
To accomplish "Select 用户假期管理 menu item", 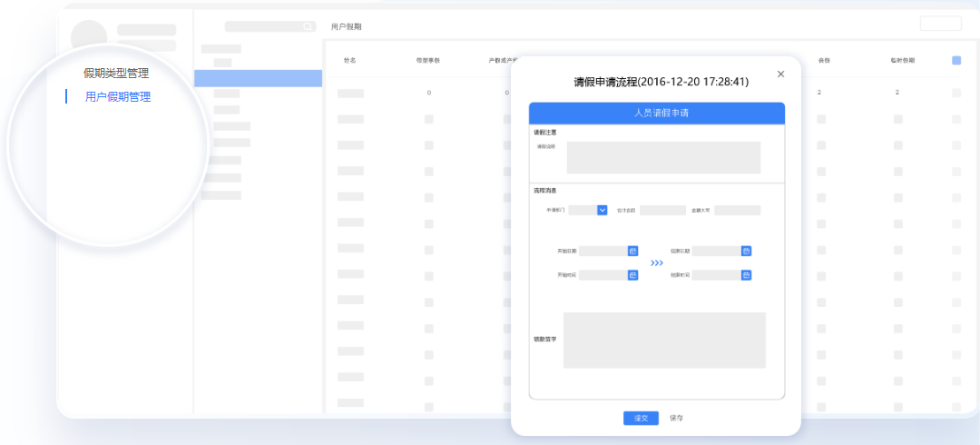I will point(118,96).
